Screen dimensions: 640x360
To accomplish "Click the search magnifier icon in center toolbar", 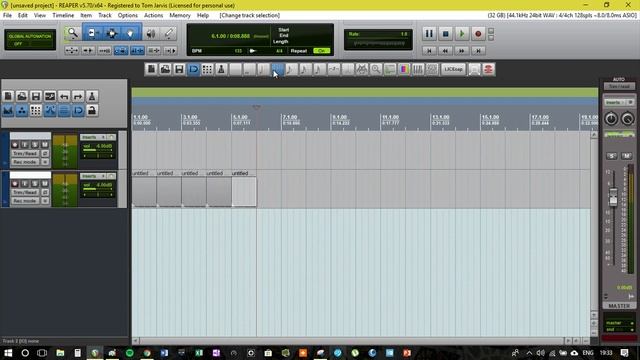I will [376, 69].
